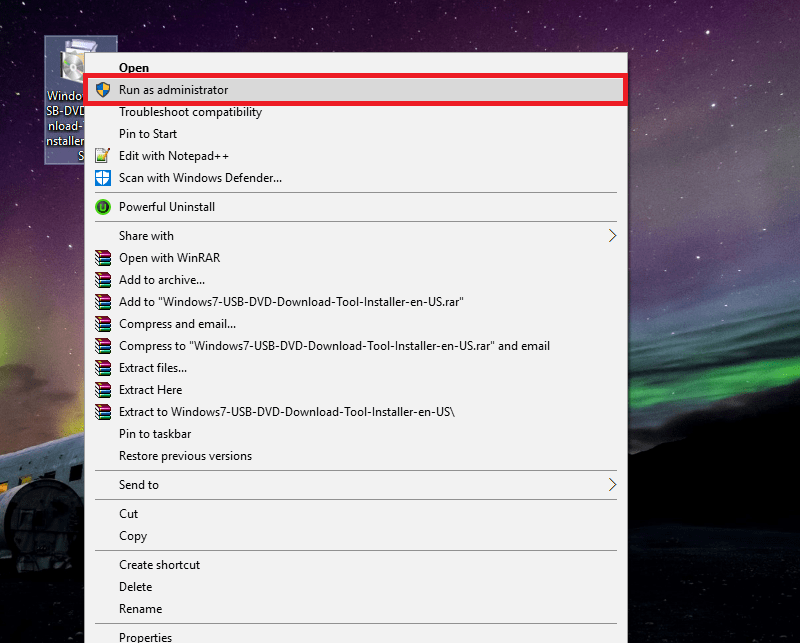This screenshot has height=643, width=800.
Task: Select Compress to .rar and email
Action: pyautogui.click(x=356, y=345)
